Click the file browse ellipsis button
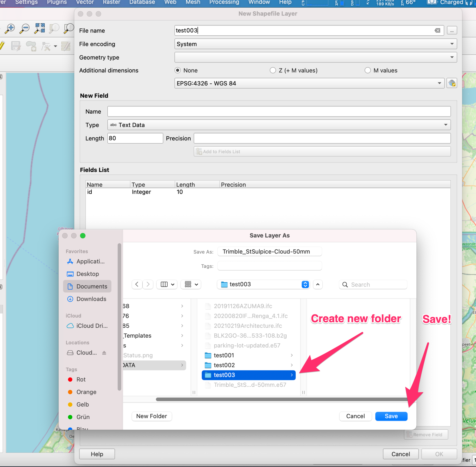 click(452, 30)
